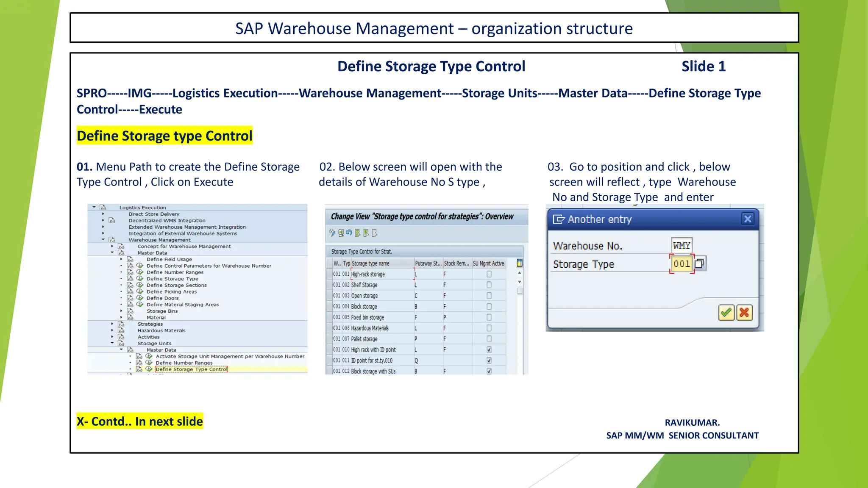Screen dimensions: 868x488
Task: Click green checkmark continue icon in dialog
Action: (726, 313)
